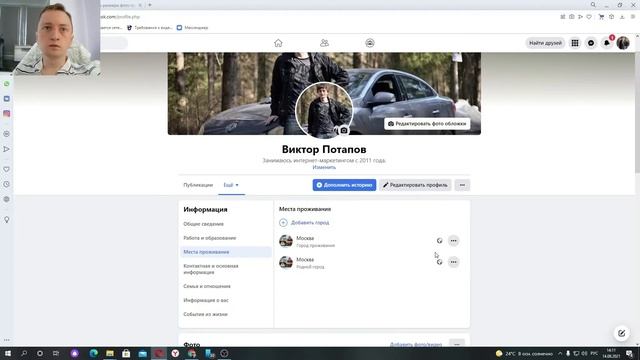Viewport: 640px width, 360px height.
Task: Click Редактировать фото обложки button
Action: (x=427, y=124)
